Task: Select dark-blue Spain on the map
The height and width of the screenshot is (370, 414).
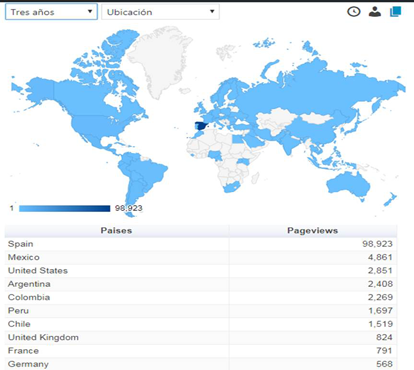Action: [201, 126]
